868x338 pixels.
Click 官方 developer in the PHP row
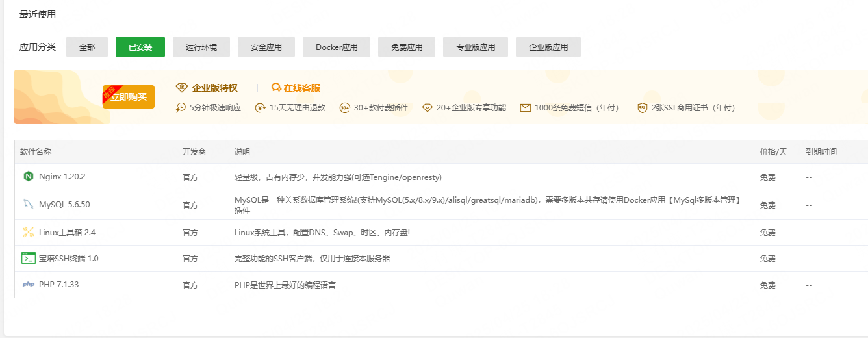[190, 285]
